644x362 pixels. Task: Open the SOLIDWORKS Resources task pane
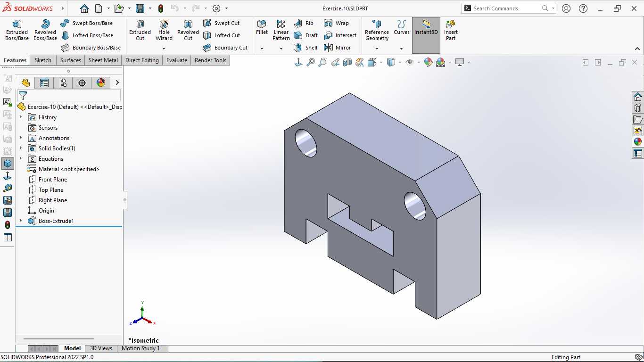(638, 97)
